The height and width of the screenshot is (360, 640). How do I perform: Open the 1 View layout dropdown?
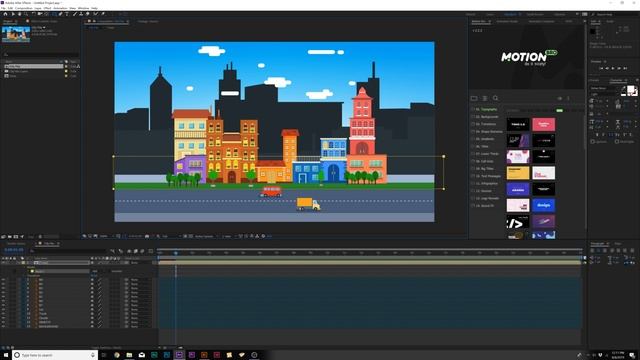pyautogui.click(x=228, y=236)
